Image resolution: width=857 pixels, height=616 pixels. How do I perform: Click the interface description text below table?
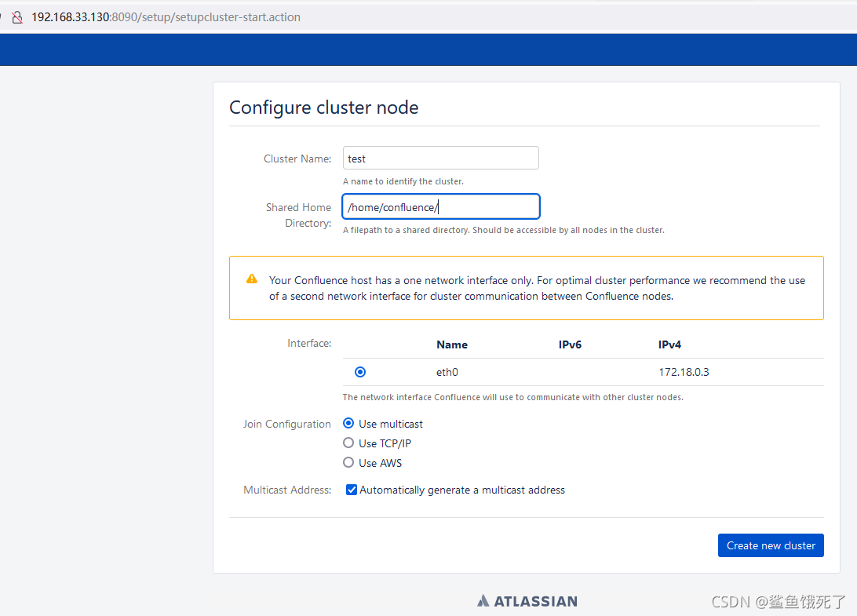pos(512,397)
